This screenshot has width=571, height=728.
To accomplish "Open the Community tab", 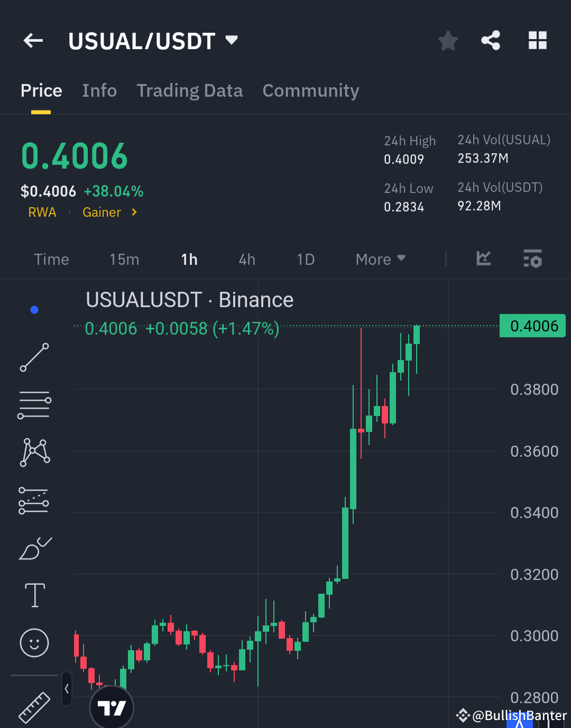I will click(x=310, y=90).
